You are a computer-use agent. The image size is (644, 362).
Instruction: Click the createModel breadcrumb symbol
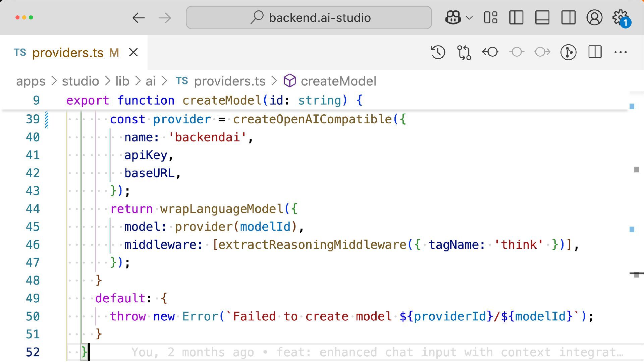pos(338,81)
